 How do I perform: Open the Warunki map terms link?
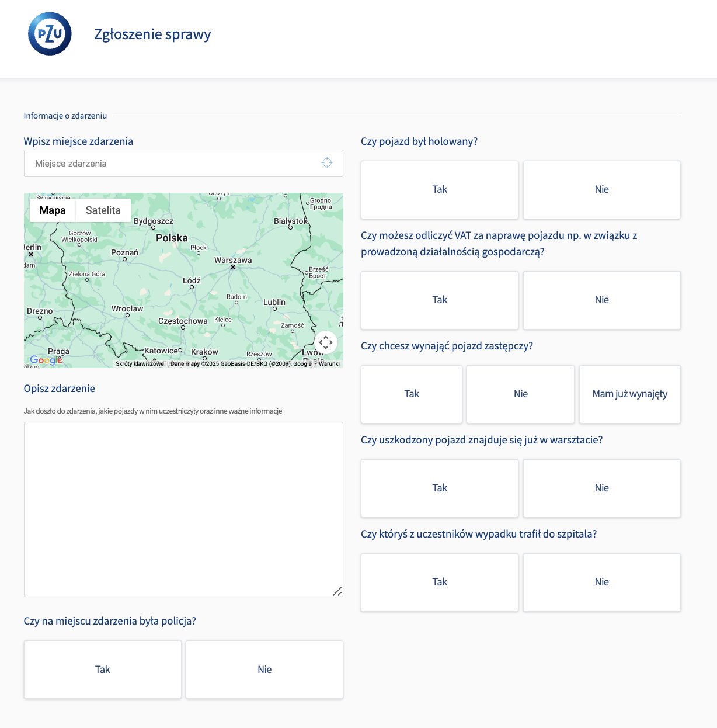coord(329,363)
